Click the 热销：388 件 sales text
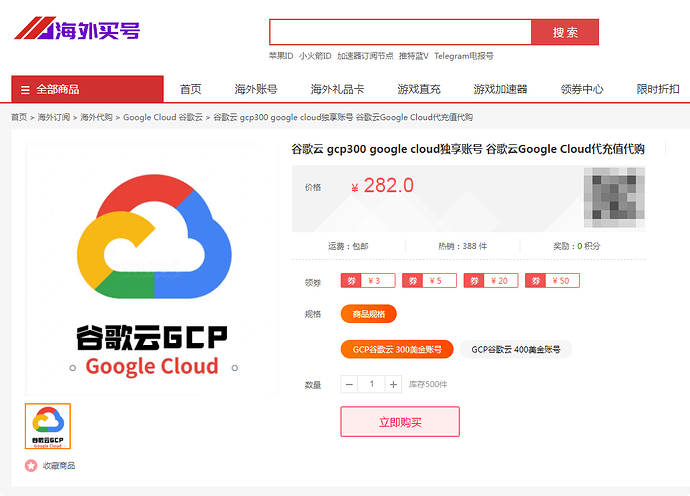 [x=462, y=246]
